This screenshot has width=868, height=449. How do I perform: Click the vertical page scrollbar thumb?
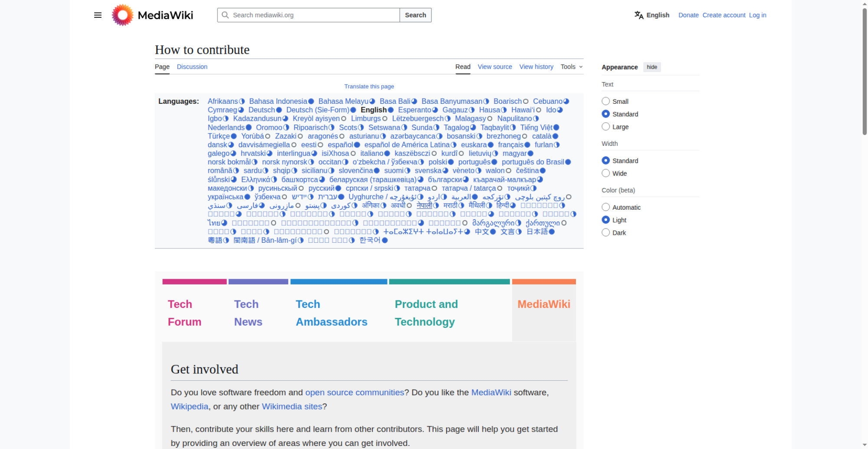pyautogui.click(x=865, y=72)
